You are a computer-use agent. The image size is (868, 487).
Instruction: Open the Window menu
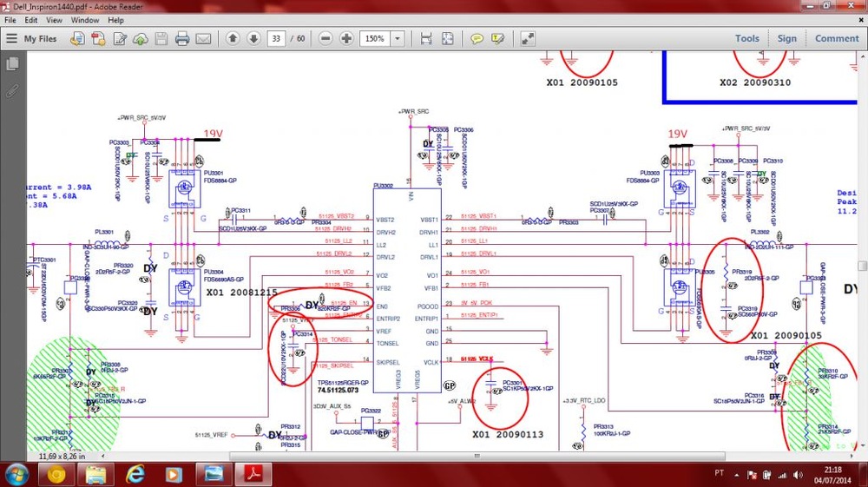coord(84,19)
